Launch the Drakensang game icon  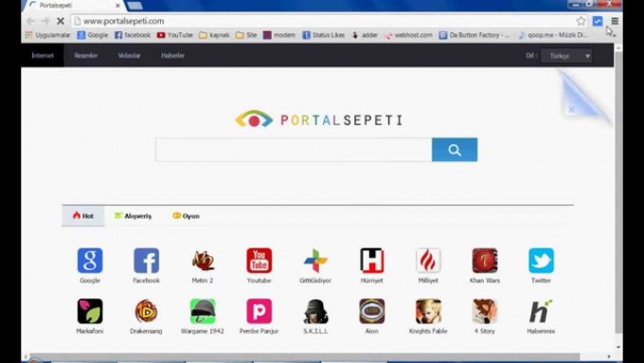pos(146,311)
